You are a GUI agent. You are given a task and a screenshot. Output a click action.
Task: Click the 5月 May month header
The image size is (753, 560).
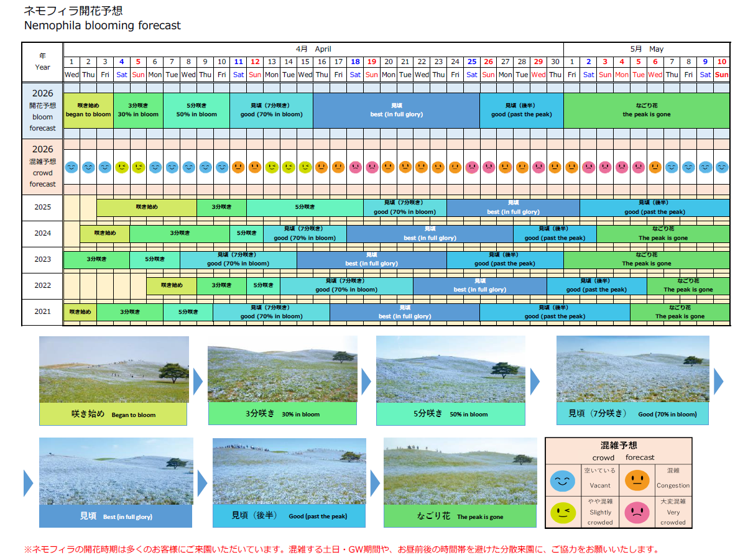coord(646,49)
